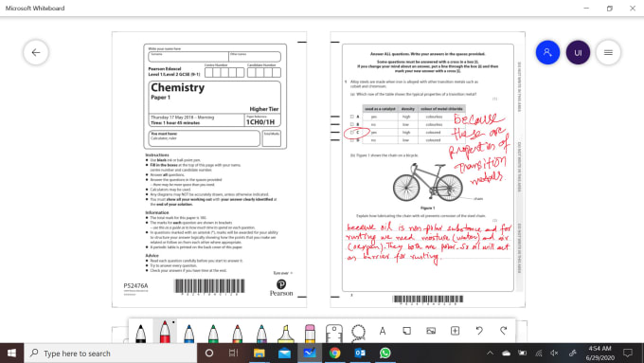Open the invite someone button
644x363 pixels.
point(547,53)
